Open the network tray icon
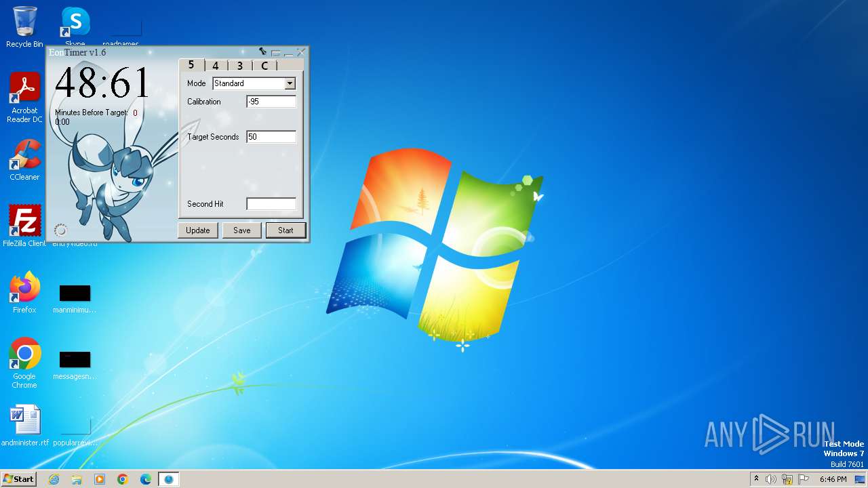Screen dimensions: 868x488 (x=787, y=479)
